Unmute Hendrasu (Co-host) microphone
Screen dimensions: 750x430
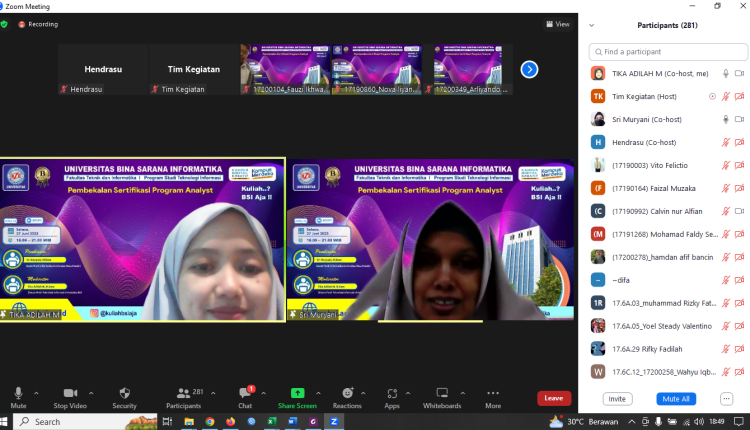pyautogui.click(x=726, y=143)
